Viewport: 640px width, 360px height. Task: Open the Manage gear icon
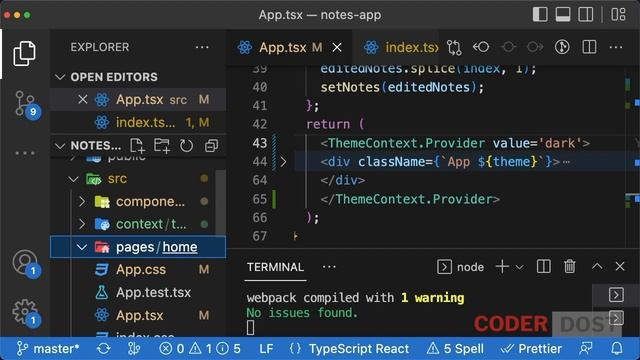(25, 312)
